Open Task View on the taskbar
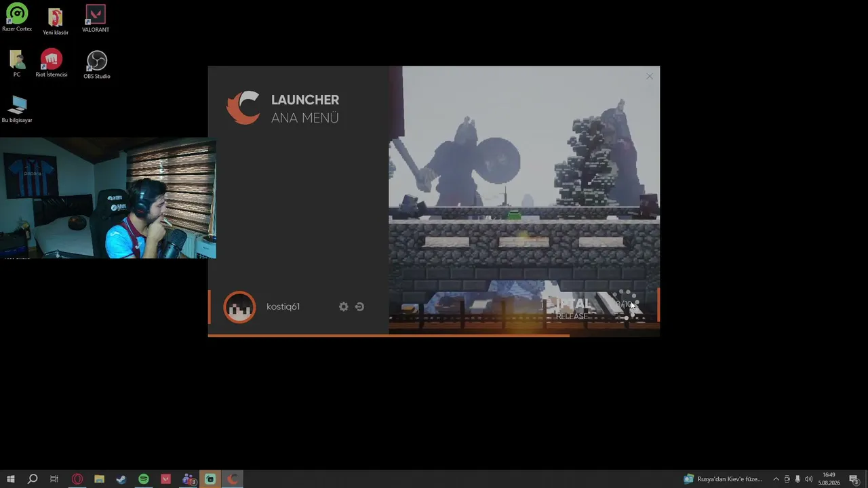 [54, 479]
